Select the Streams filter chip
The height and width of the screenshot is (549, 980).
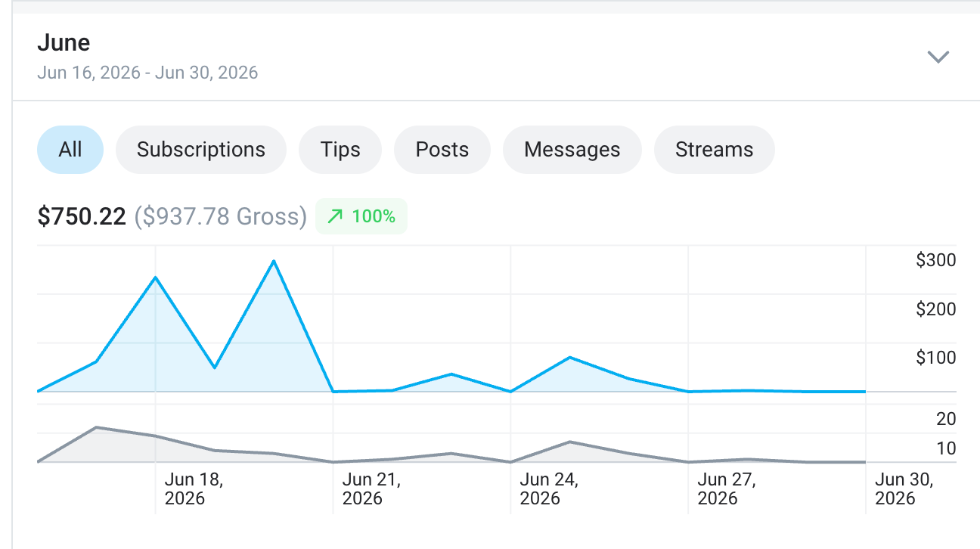(715, 150)
